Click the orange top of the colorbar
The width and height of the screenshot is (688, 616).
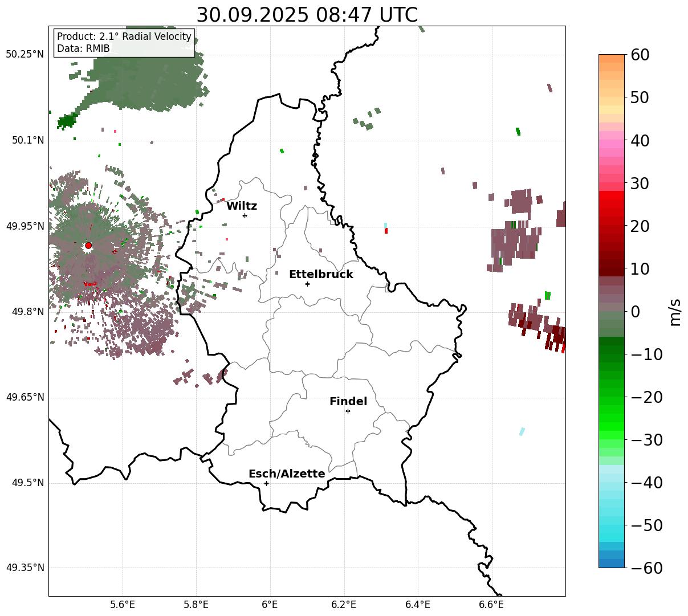[612, 59]
